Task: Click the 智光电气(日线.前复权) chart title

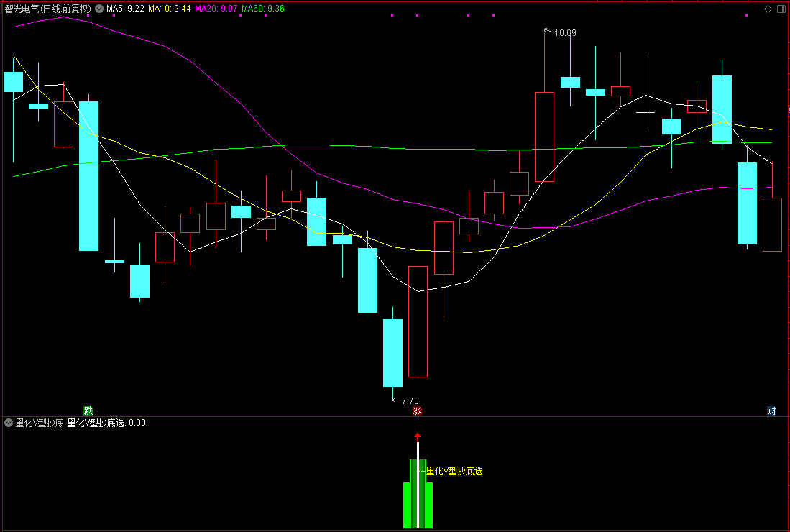Action: coord(48,9)
